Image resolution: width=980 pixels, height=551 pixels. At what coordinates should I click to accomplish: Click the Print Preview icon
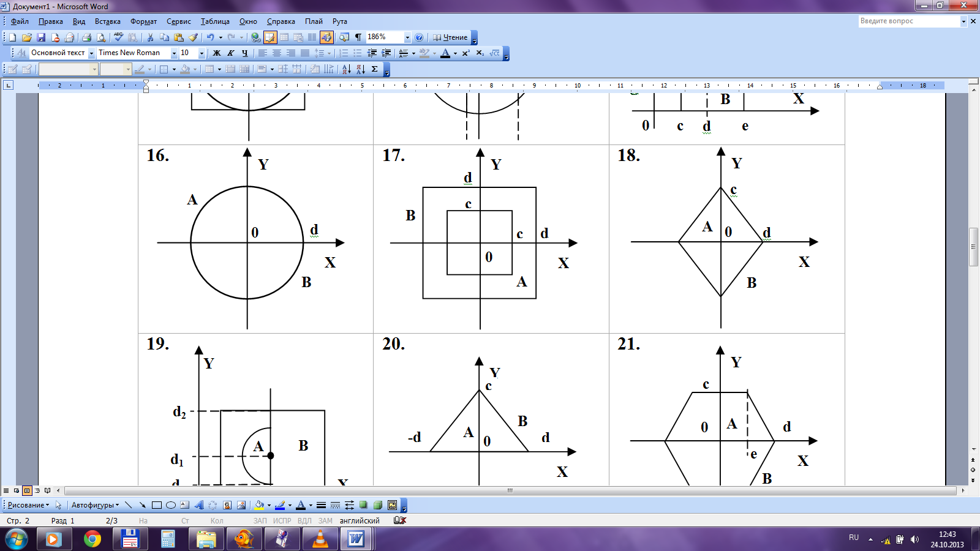pos(101,37)
